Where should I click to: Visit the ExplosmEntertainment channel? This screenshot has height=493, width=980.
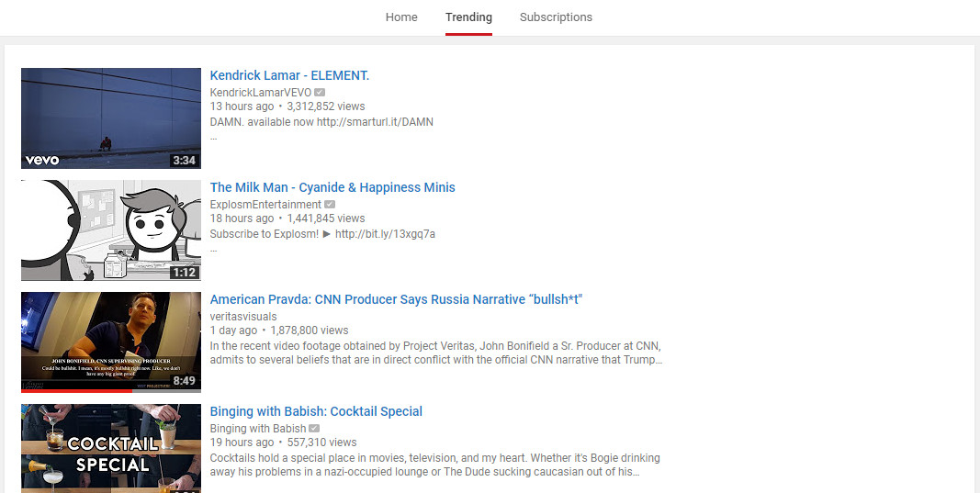(x=265, y=205)
